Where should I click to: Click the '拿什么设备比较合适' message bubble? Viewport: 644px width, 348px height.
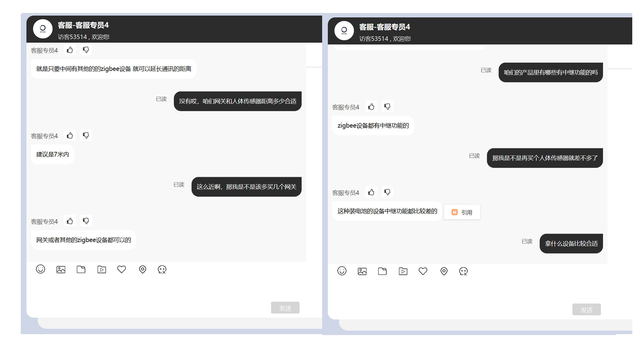pyautogui.click(x=571, y=243)
